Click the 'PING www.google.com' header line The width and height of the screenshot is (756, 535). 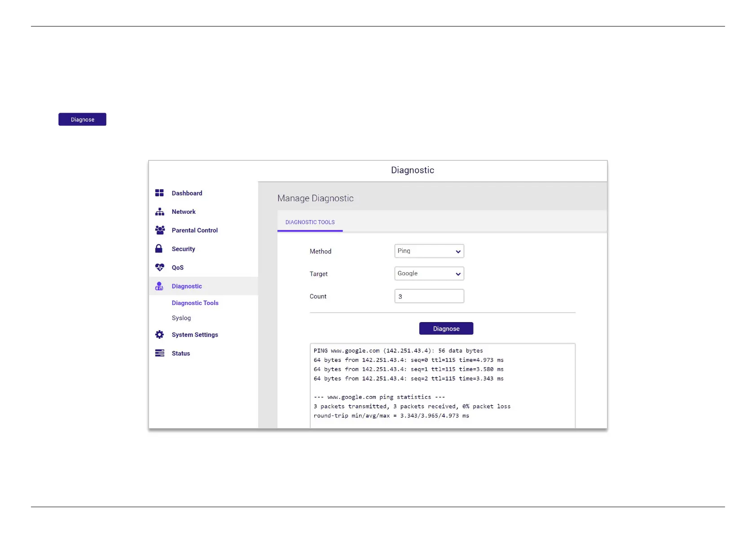point(398,350)
